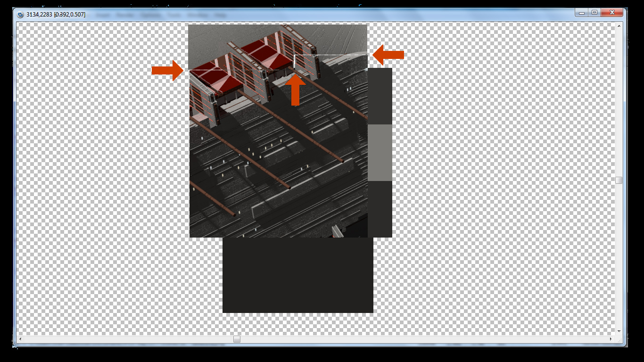Select the upper dark gray block of side strip

380,96
